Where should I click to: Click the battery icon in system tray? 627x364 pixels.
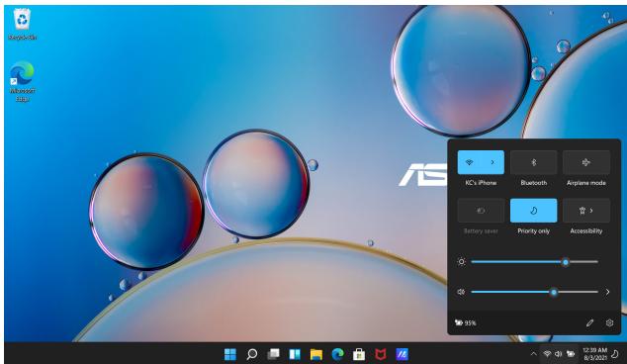pos(571,354)
